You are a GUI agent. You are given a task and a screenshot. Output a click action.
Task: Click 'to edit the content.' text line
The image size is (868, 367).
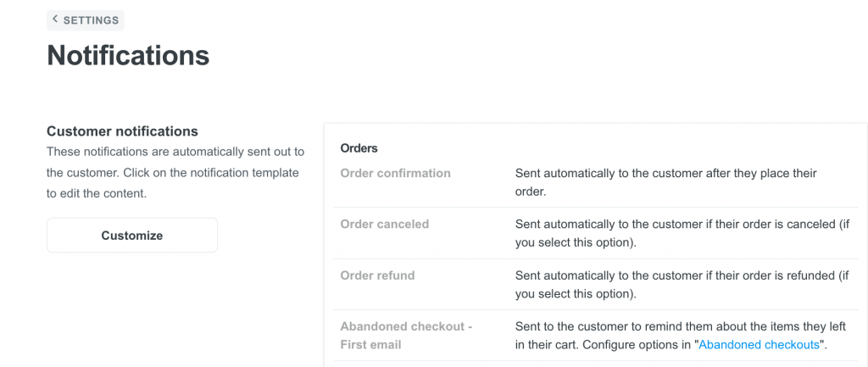pos(97,193)
